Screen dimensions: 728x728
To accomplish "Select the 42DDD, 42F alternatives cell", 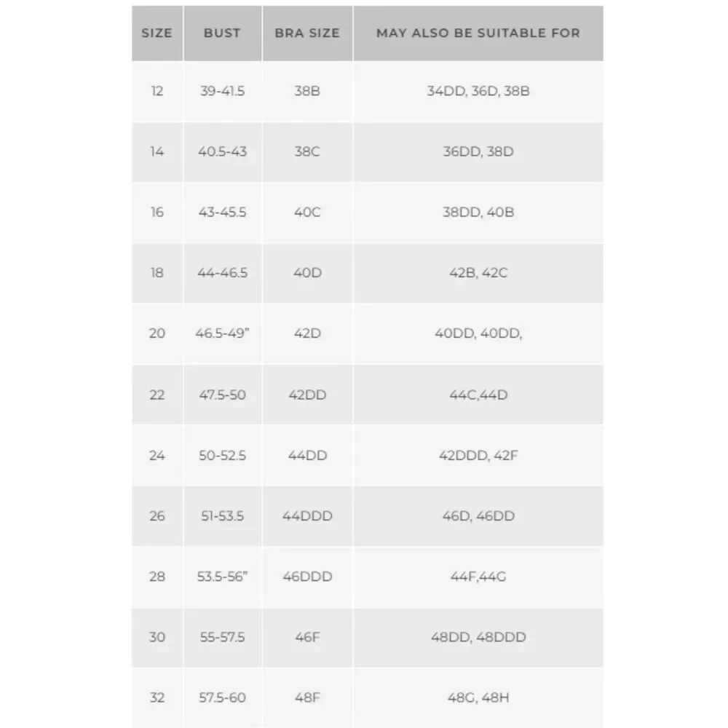I will coord(478,455).
